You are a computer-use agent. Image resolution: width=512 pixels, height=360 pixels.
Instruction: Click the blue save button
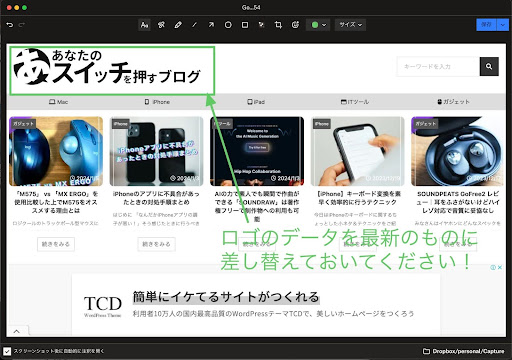coord(486,25)
